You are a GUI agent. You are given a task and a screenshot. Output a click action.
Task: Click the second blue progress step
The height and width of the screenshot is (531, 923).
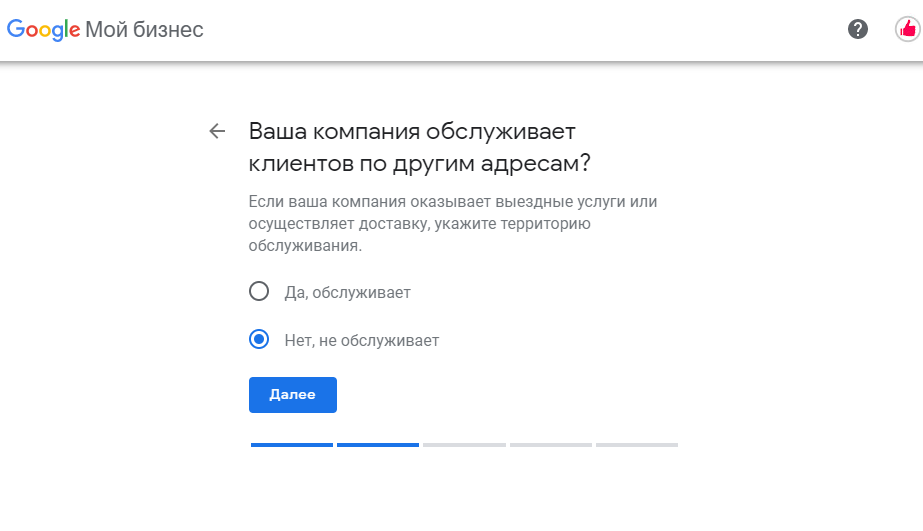(x=378, y=445)
